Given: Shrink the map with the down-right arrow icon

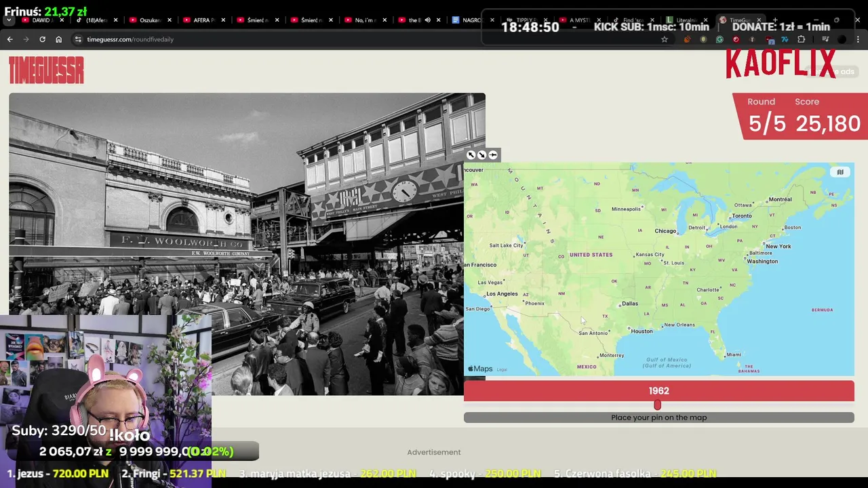Looking at the screenshot, I should [x=482, y=155].
